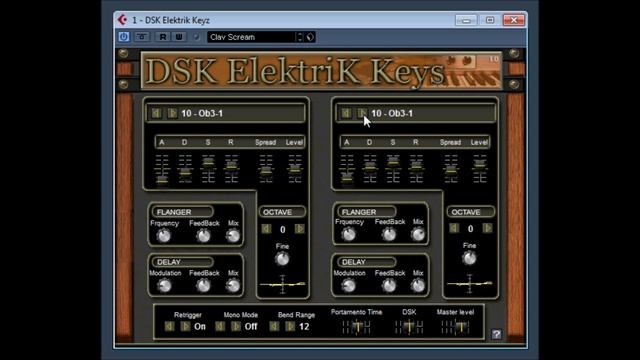Increase the Bend Range value
This screenshot has height=360, width=640.
pos(290,326)
